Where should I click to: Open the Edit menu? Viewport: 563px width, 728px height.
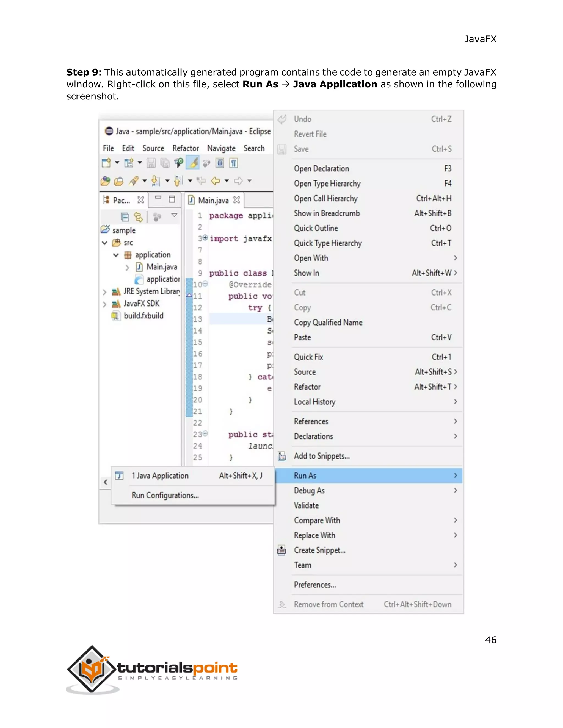click(x=128, y=148)
